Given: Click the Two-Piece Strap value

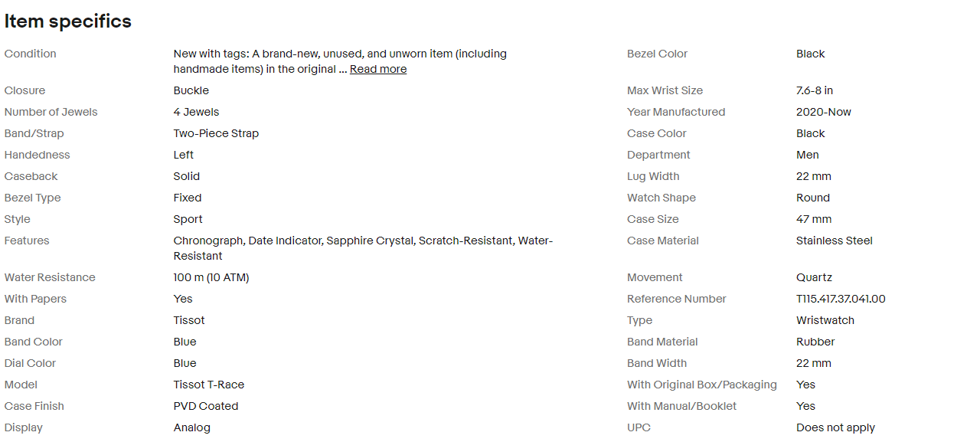Looking at the screenshot, I should tap(216, 133).
